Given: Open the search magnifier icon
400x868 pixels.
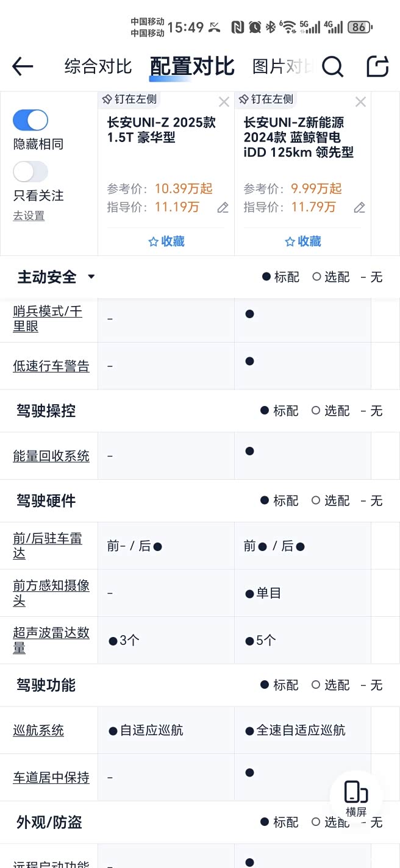Looking at the screenshot, I should (332, 66).
